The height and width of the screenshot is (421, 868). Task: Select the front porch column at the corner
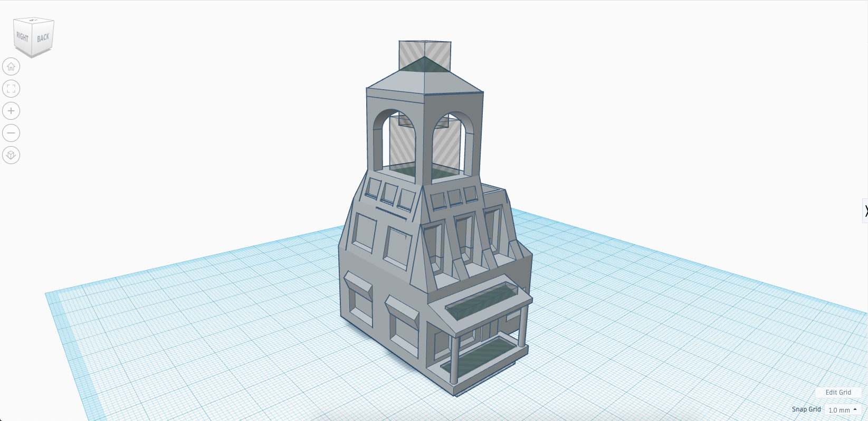pos(454,359)
